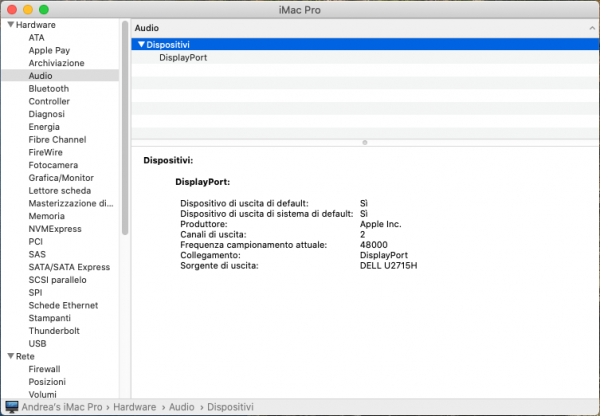Screen dimensions: 600x416
Task: Click the 48000 sample rate value
Action: (373, 245)
